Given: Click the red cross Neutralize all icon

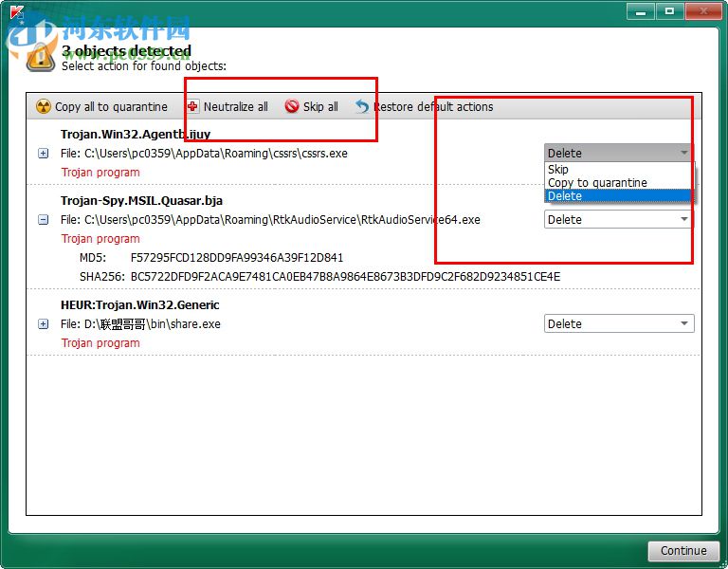Looking at the screenshot, I should [x=192, y=106].
